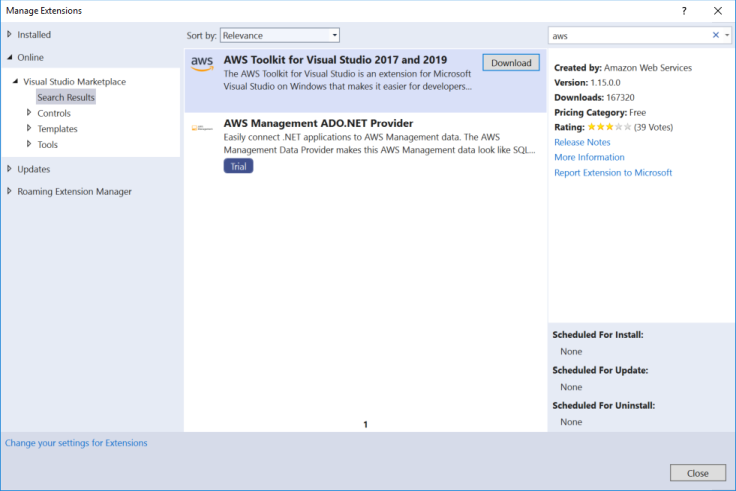Image resolution: width=736 pixels, height=491 pixels.
Task: Open Change your settings for Extensions link
Action: (x=76, y=443)
